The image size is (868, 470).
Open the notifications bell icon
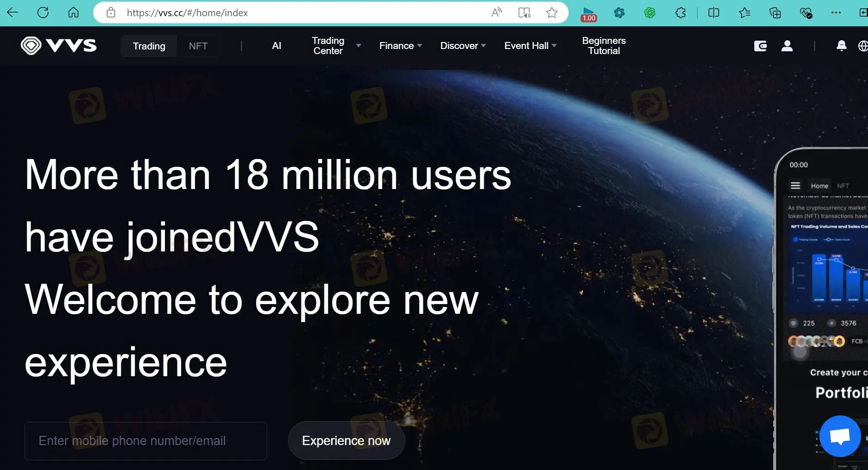pos(841,46)
